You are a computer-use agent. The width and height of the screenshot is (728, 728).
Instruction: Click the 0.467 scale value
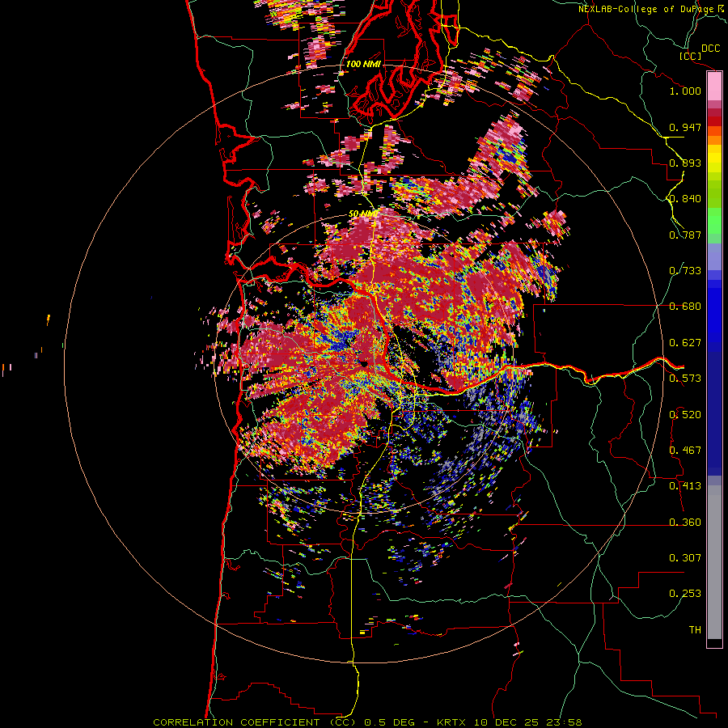pos(685,451)
